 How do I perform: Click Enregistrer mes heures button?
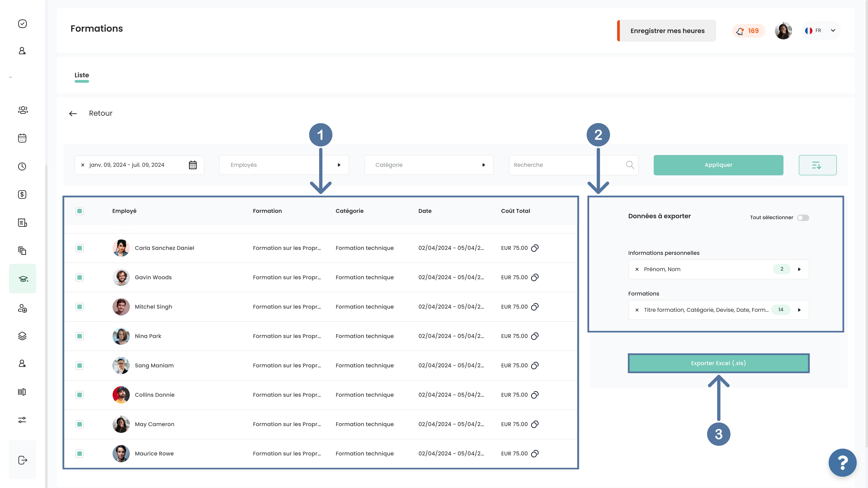[x=667, y=31]
